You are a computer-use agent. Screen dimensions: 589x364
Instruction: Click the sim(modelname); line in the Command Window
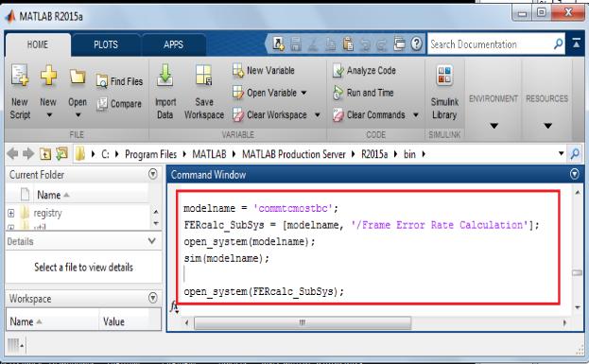[x=227, y=258]
